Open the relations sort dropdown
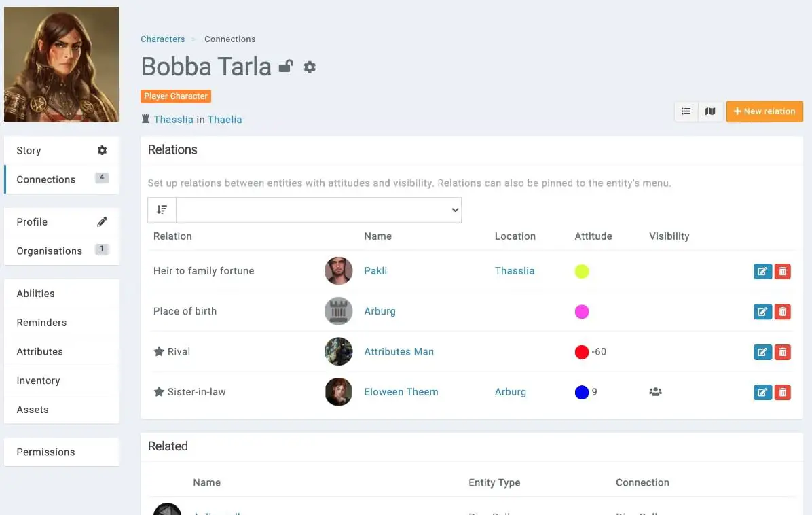Viewport: 812px width, 515px height. click(318, 210)
